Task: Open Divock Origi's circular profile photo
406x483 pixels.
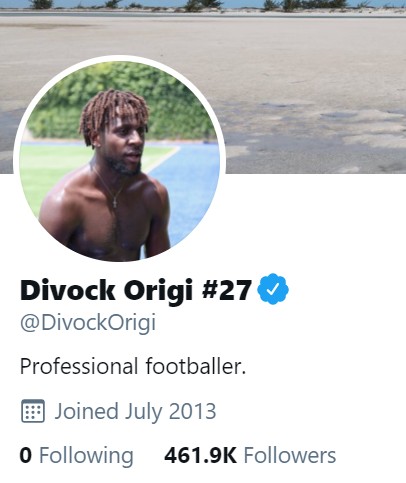Action: pos(119,161)
